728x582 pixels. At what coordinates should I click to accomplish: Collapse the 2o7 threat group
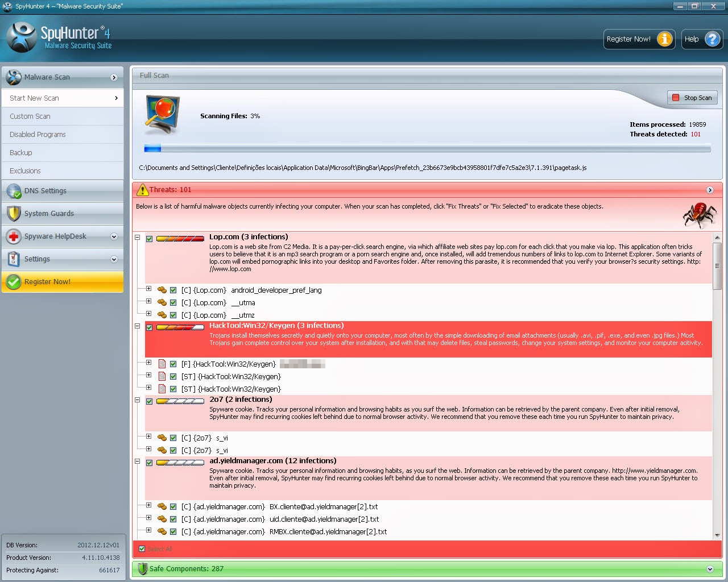click(x=137, y=400)
